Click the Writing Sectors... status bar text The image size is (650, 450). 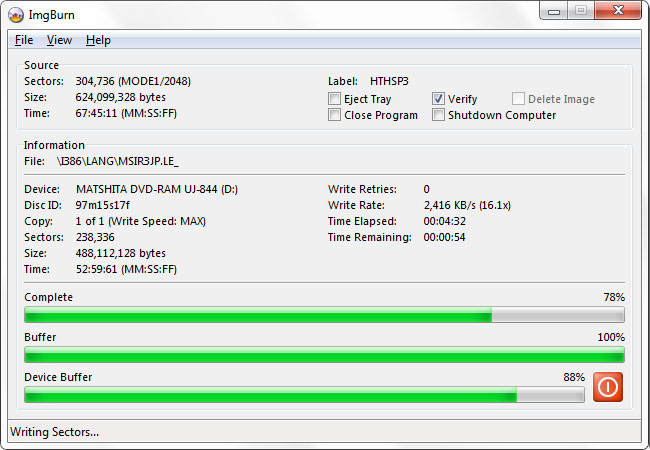pos(54,432)
